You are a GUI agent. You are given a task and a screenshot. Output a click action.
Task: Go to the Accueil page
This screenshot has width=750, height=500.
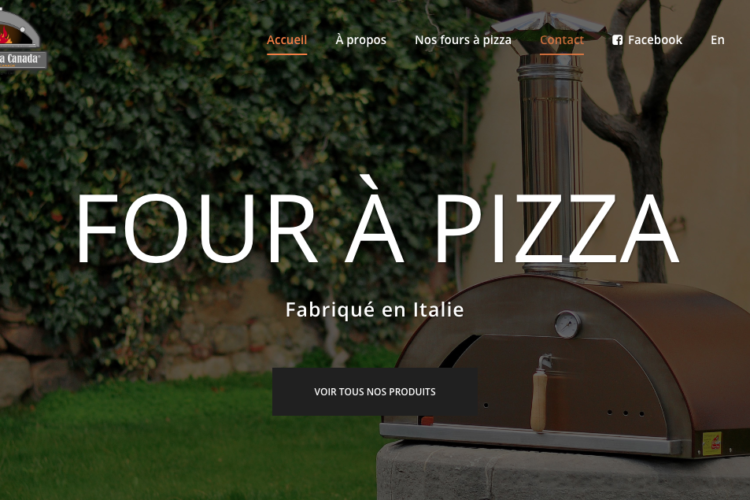coord(287,40)
